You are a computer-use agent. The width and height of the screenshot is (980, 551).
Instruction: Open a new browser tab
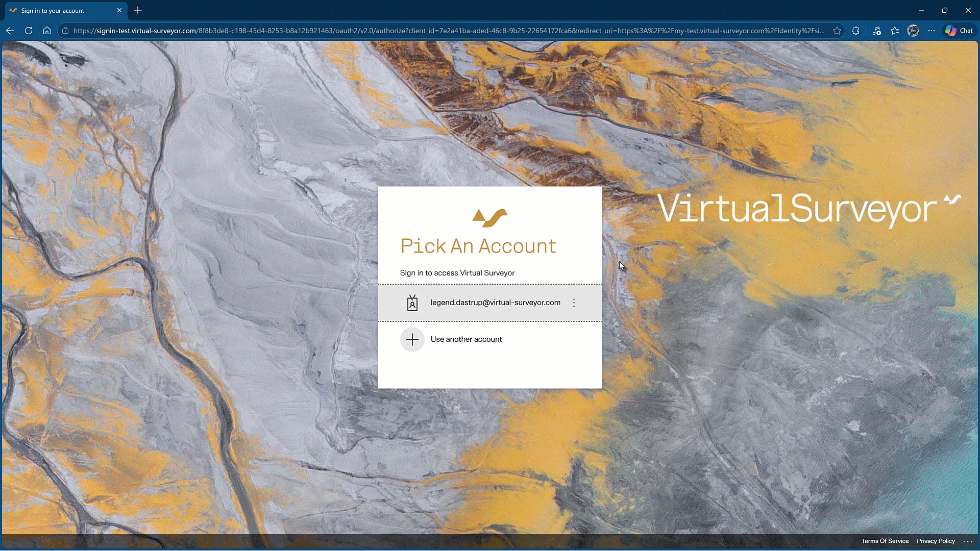pos(138,10)
